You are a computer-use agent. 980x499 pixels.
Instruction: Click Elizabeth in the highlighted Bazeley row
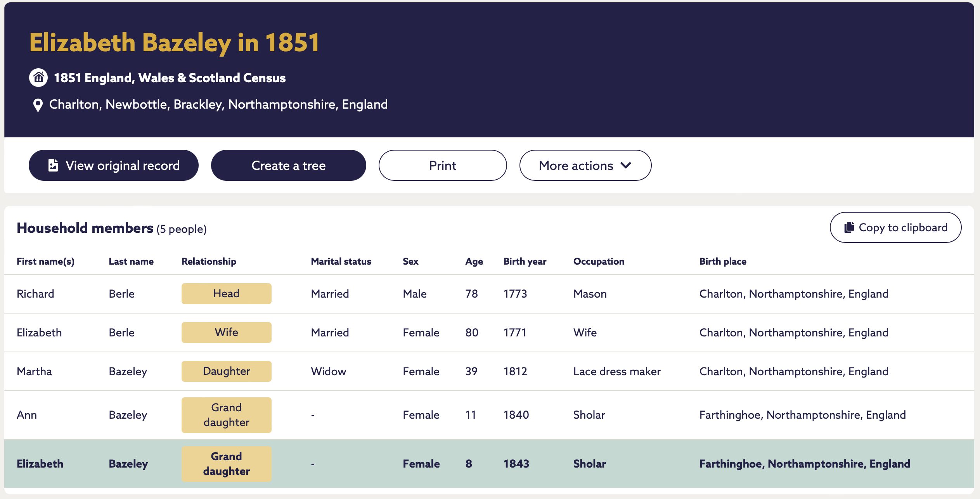pyautogui.click(x=40, y=464)
